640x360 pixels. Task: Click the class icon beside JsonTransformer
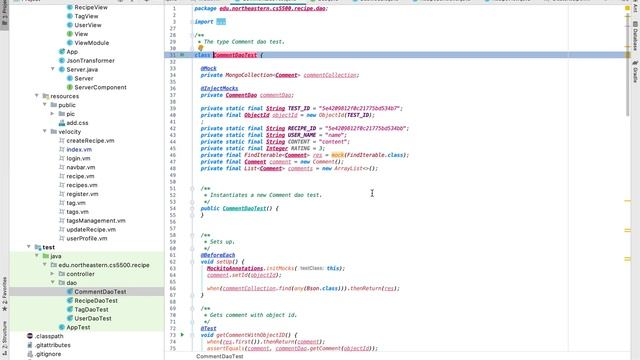click(x=62, y=61)
